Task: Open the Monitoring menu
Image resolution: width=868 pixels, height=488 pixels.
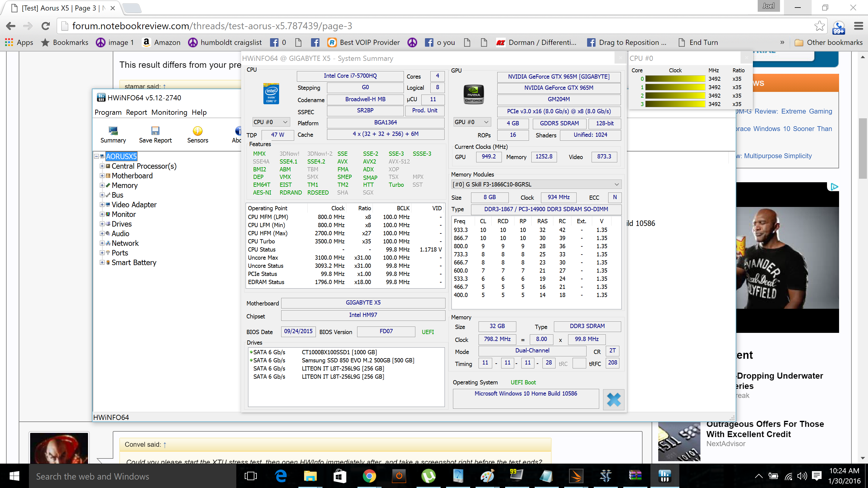Action: pyautogui.click(x=169, y=112)
